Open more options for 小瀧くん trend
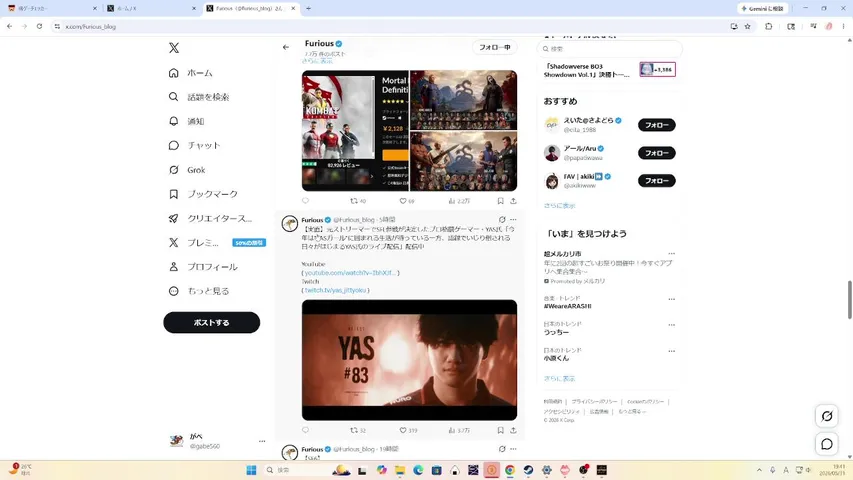The height and width of the screenshot is (480, 853). click(x=671, y=351)
